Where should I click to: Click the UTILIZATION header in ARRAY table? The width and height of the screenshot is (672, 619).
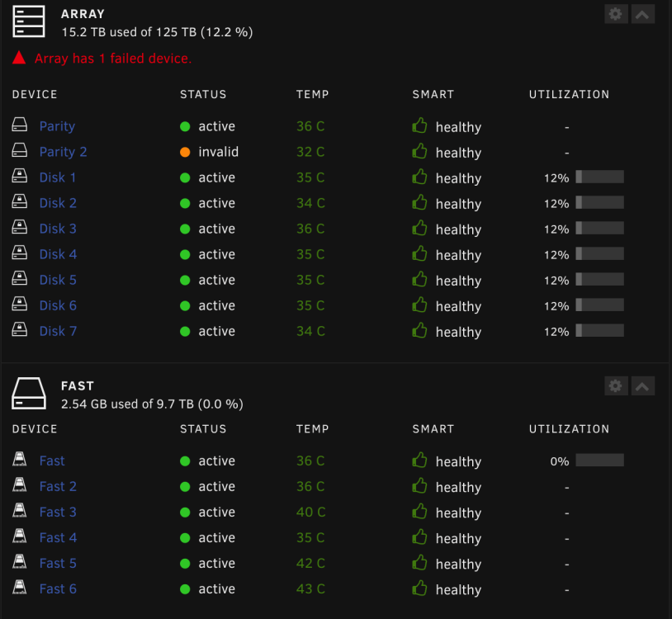click(x=569, y=94)
